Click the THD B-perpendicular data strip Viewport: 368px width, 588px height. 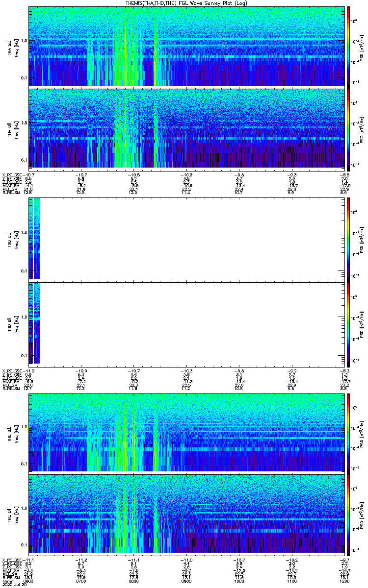[34, 238]
